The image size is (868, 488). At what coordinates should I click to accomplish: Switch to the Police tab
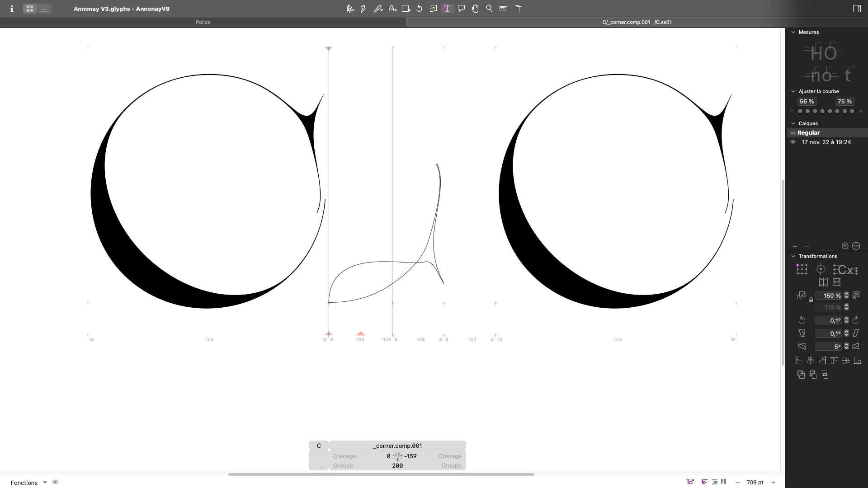(x=203, y=22)
